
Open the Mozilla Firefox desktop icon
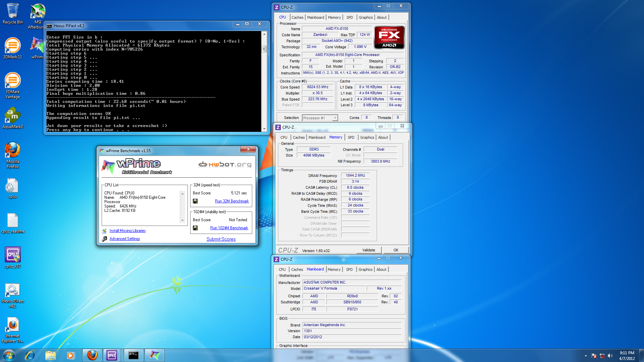coord(12,156)
